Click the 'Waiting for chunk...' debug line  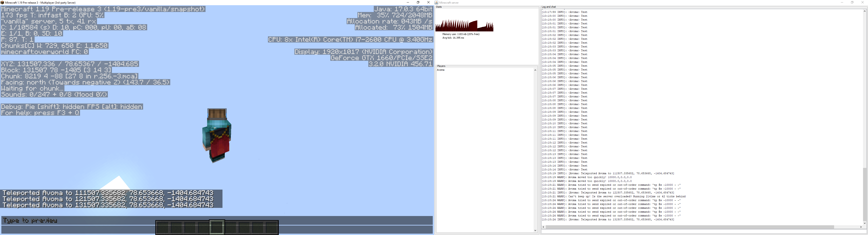pos(32,89)
